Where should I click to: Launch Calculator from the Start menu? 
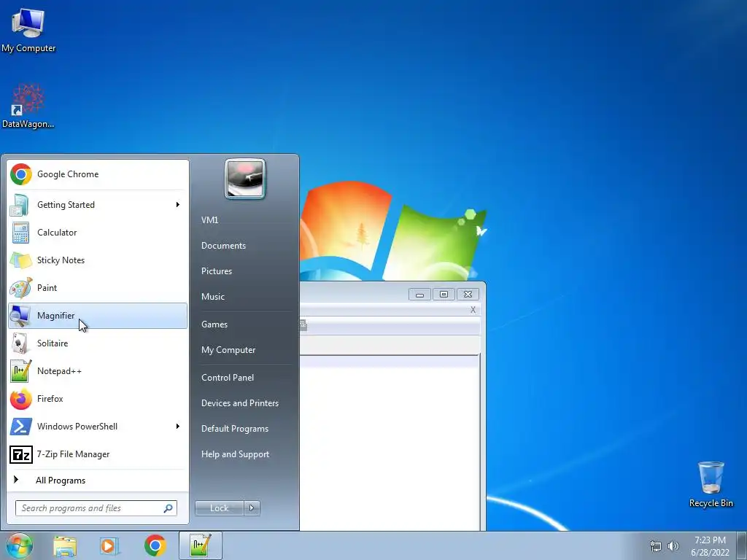pos(98,233)
